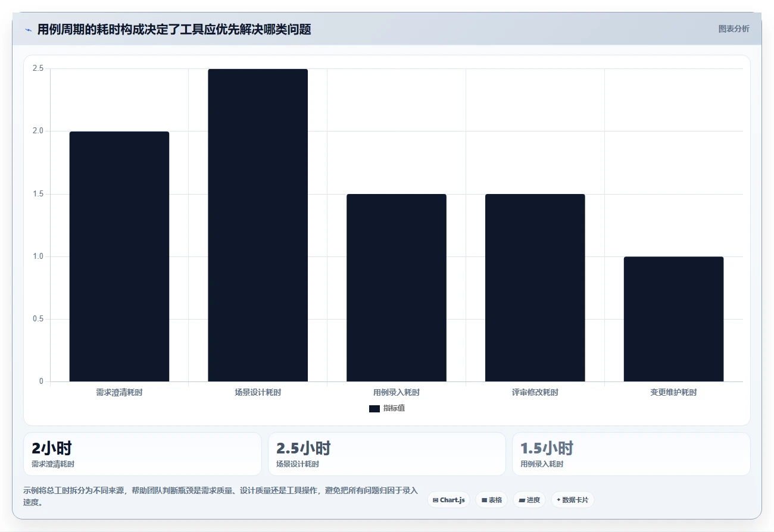Click the y-axis 0.5 tick label
This screenshot has height=532, width=774.
[38, 319]
